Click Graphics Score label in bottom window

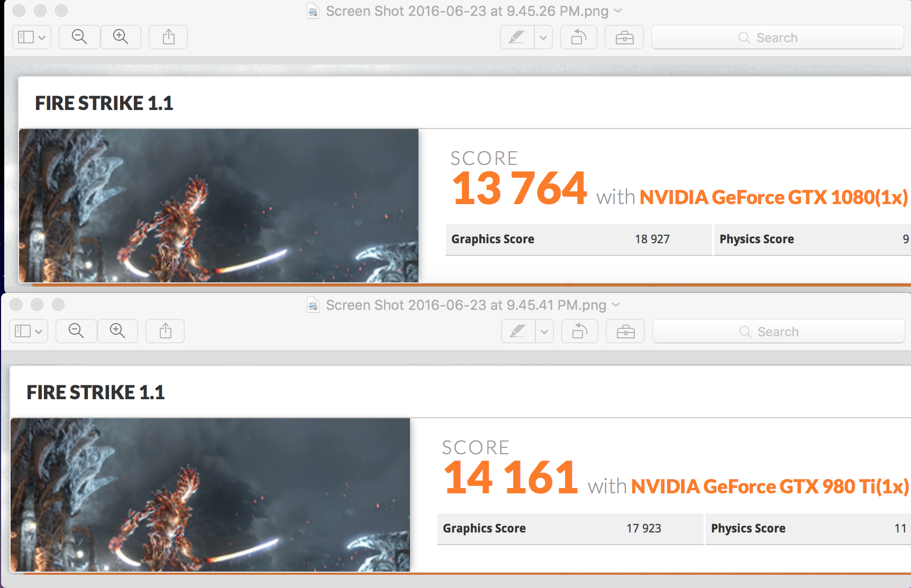[484, 528]
